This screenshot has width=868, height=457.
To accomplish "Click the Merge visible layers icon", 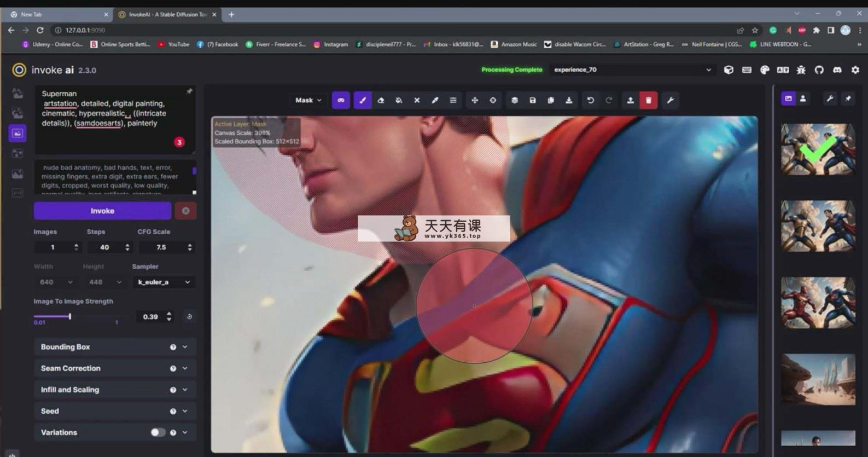I will pos(515,100).
